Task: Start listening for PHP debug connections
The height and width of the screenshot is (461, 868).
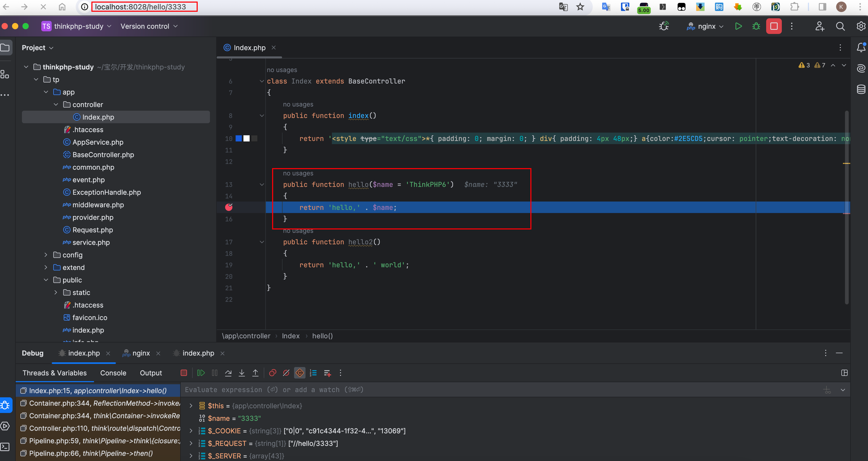Action: click(664, 26)
